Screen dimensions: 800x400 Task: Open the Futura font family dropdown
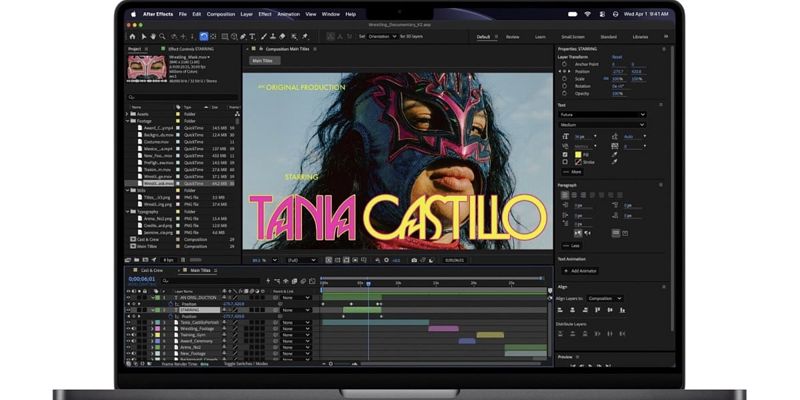coord(602,115)
